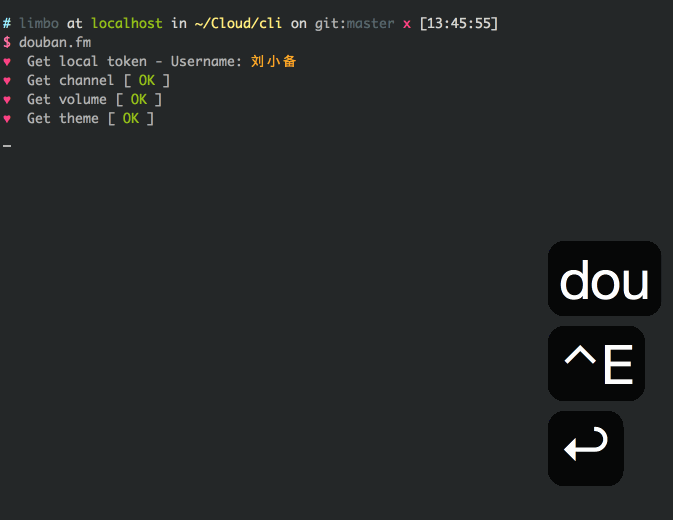Click the '[13:45:55]' timestamp
This screenshot has height=520, width=673.
tap(459, 23)
